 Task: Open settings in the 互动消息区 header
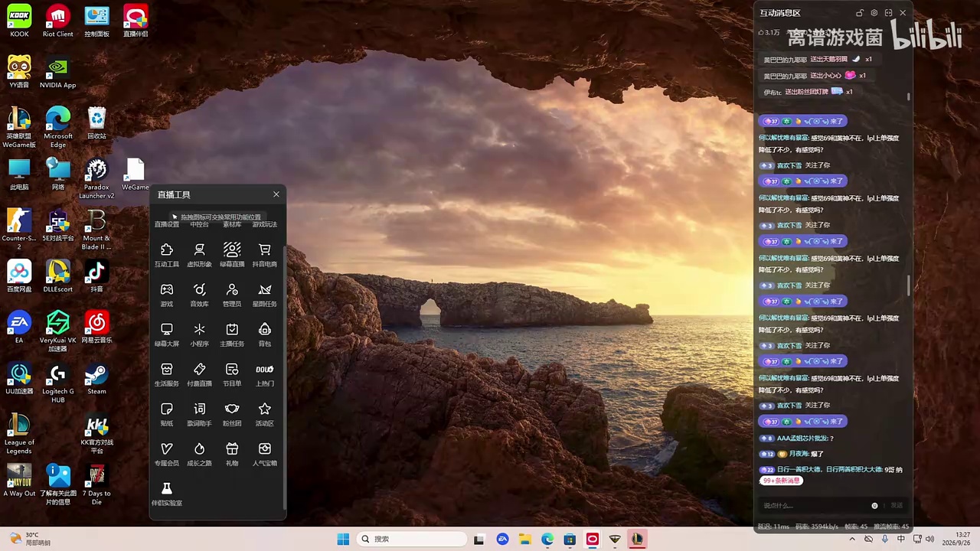874,13
